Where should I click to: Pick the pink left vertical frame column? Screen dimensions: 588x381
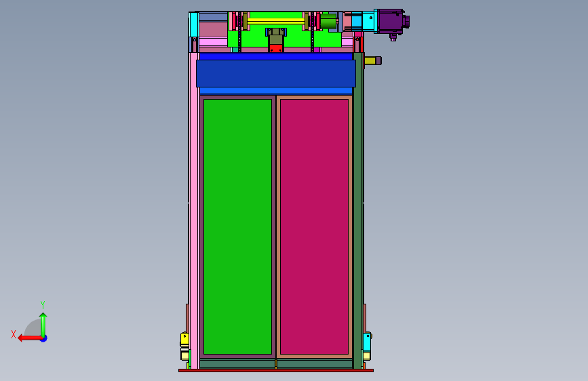click(194, 210)
